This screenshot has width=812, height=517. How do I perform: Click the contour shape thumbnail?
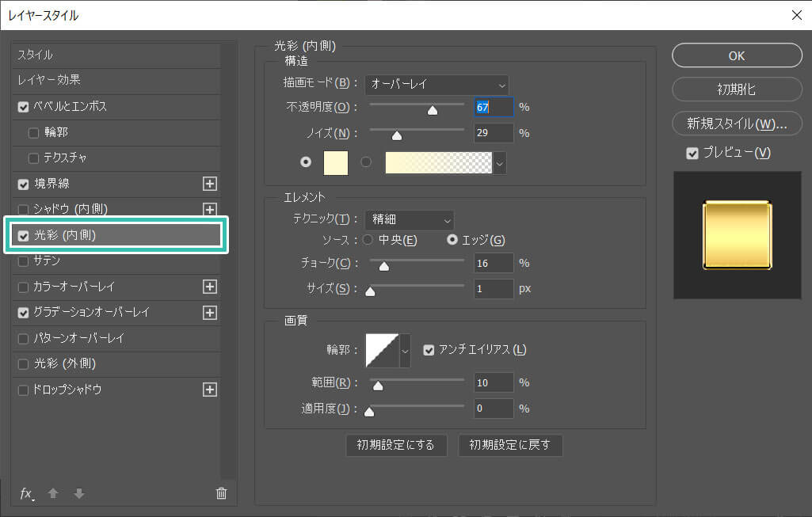pyautogui.click(x=382, y=351)
